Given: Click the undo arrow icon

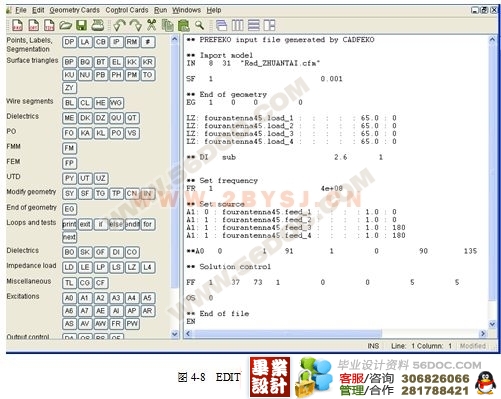Looking at the screenshot, I should (x=119, y=25).
